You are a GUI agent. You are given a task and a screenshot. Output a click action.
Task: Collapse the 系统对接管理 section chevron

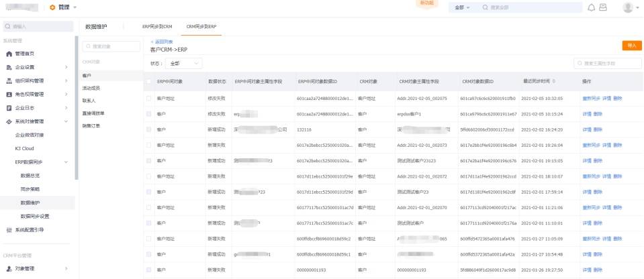[66, 121]
